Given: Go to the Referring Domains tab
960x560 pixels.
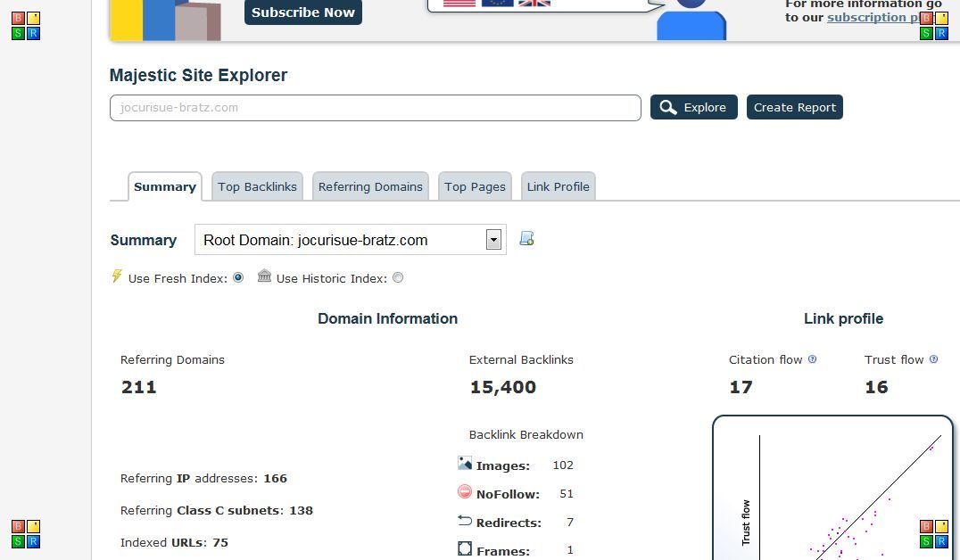Looking at the screenshot, I should pos(370,186).
